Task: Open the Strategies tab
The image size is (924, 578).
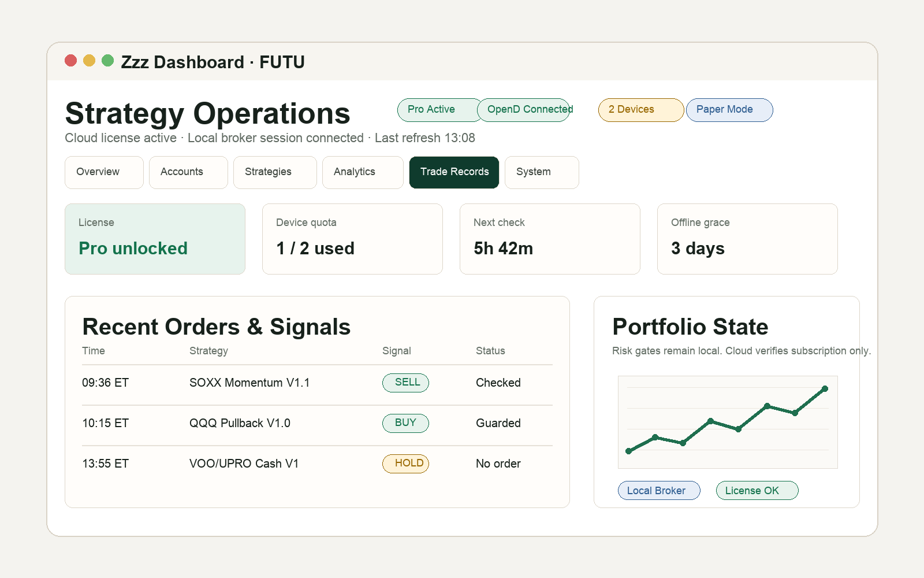Action: click(275, 172)
